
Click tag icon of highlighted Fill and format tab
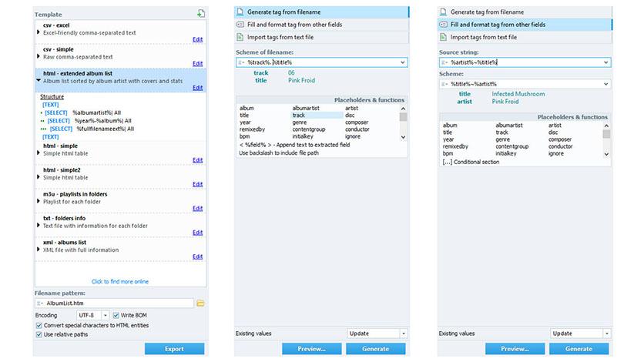point(444,25)
